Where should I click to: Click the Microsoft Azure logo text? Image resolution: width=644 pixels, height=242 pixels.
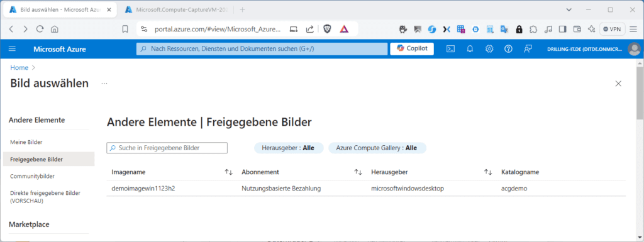60,49
